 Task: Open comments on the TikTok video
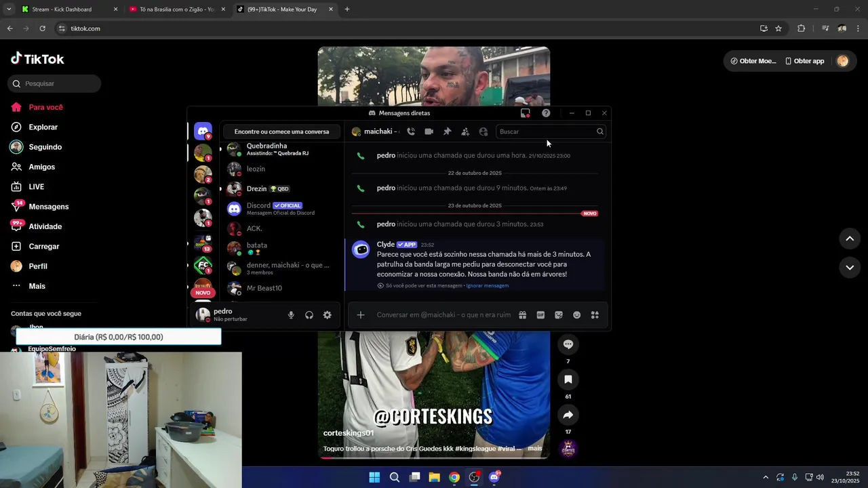click(x=568, y=344)
